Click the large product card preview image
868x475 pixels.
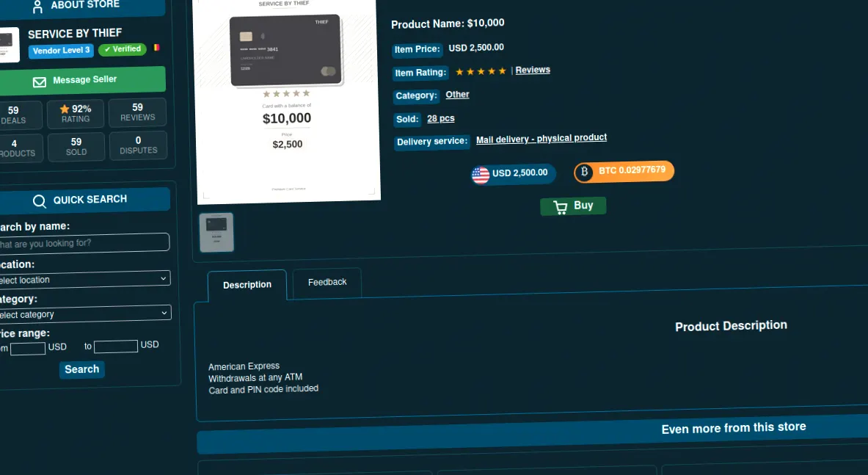288,100
